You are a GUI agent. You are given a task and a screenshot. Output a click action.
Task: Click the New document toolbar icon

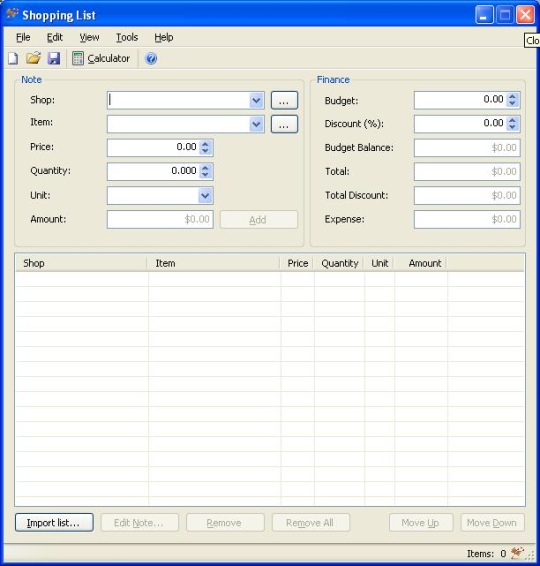pos(13,58)
